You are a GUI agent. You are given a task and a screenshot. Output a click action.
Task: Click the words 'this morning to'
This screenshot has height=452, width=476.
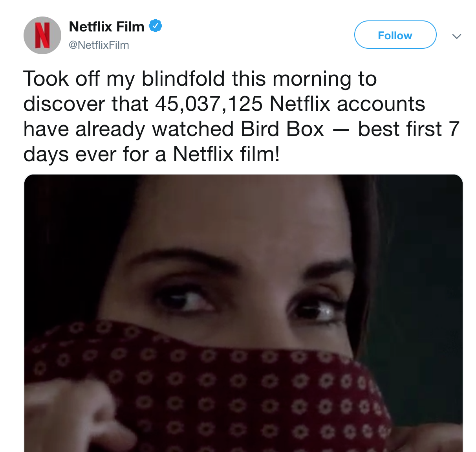click(x=304, y=79)
